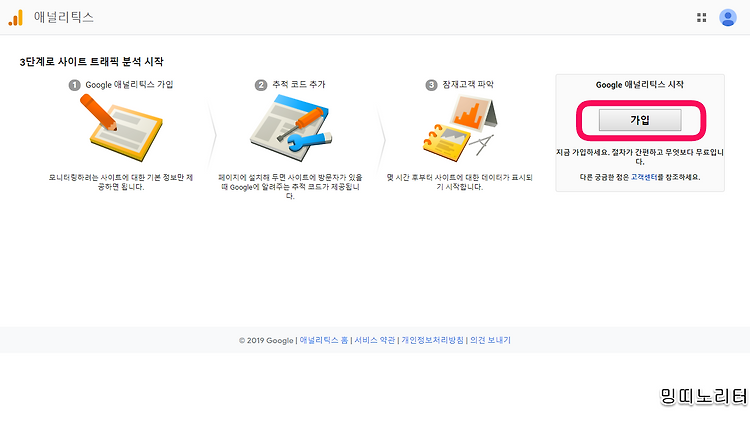Click the 애널리틱스 title text in header

coord(64,18)
